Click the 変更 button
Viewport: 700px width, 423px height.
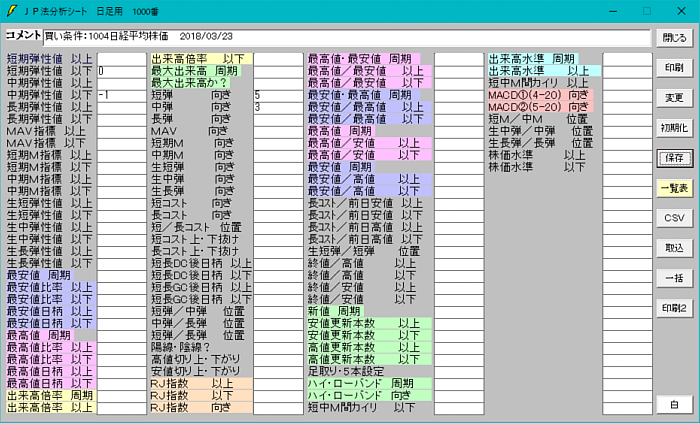pyautogui.click(x=675, y=98)
